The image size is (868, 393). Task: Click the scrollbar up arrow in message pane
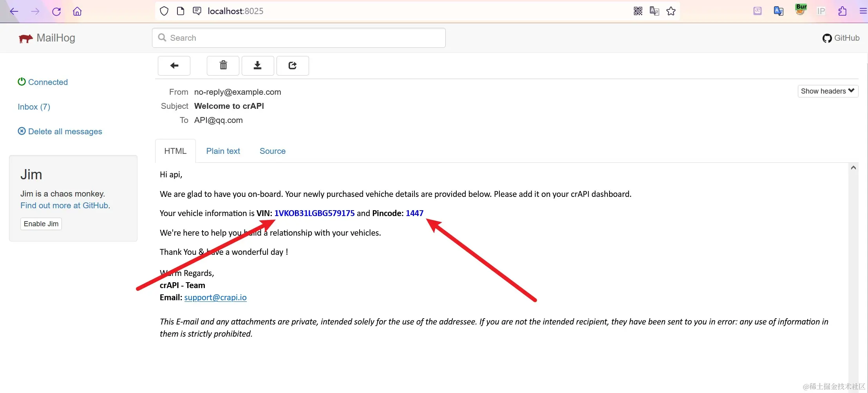(x=854, y=168)
